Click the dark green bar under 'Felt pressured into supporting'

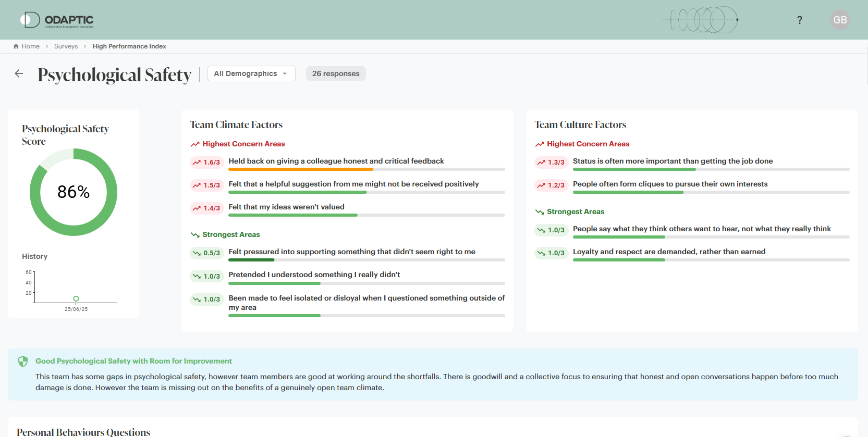(251, 260)
